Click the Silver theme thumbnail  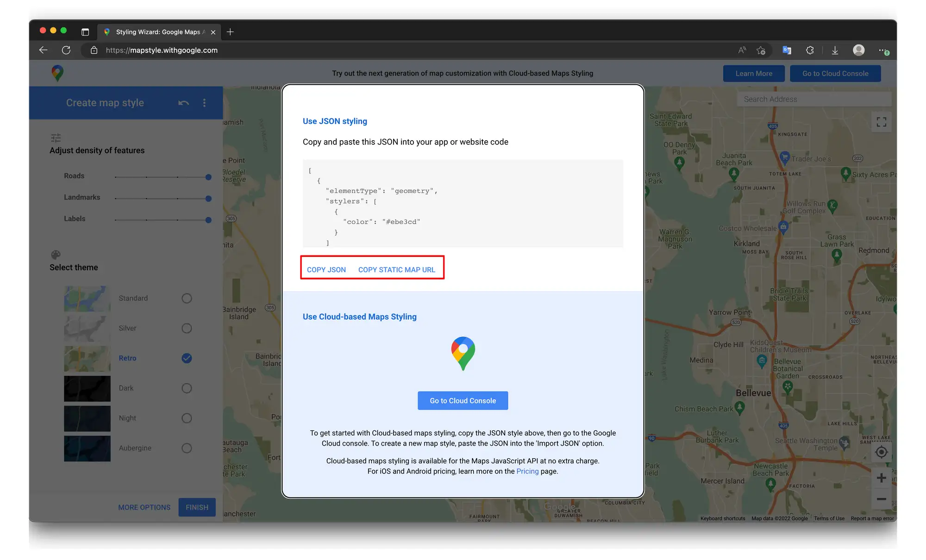point(87,329)
